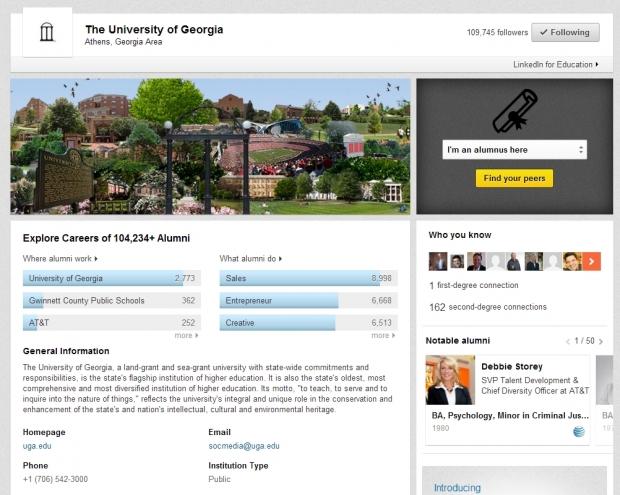Click the Find your peers button

tap(514, 178)
